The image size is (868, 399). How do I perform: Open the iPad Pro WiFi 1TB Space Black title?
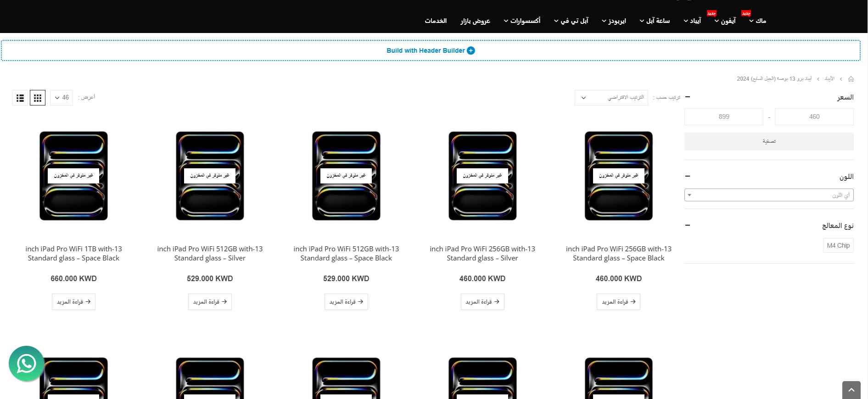click(73, 254)
